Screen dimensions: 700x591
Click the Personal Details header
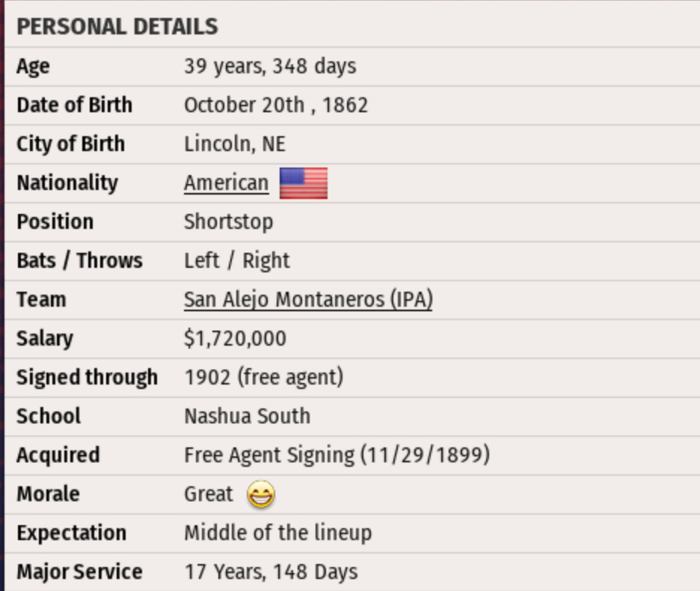117,27
